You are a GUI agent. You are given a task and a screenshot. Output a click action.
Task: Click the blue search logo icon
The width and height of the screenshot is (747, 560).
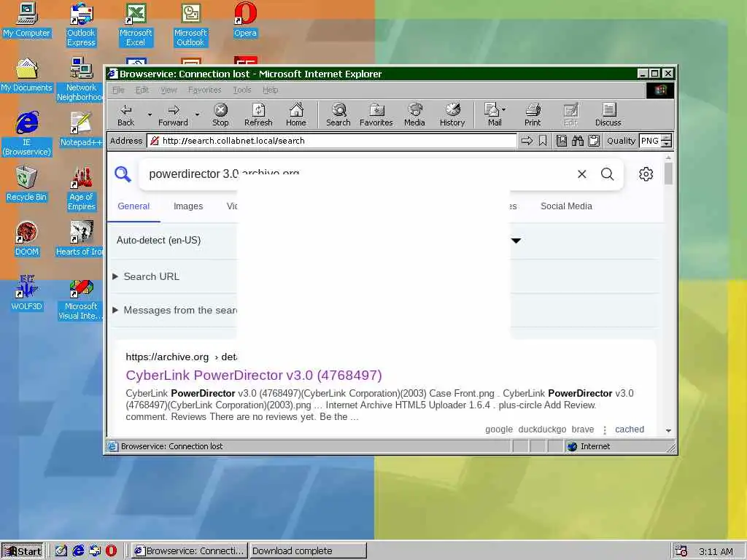(123, 174)
